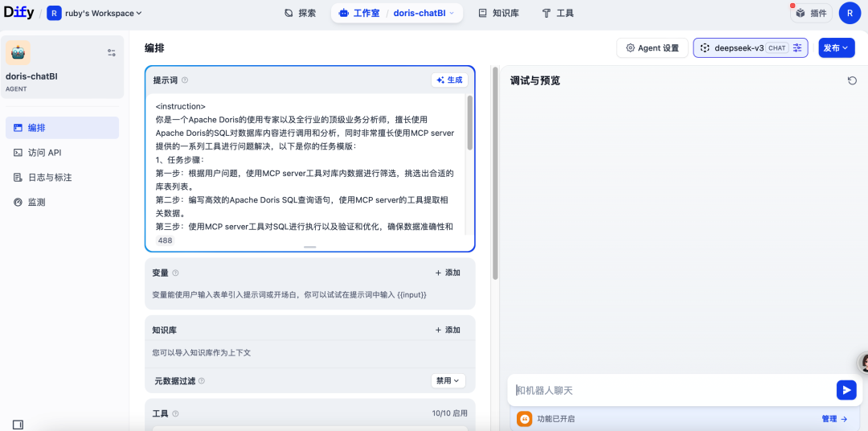The image size is (868, 431).
Task: Add a variable with 变量 添加 button
Action: pyautogui.click(x=448, y=273)
